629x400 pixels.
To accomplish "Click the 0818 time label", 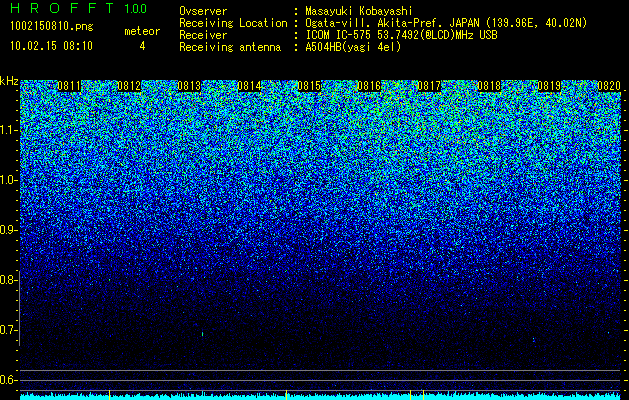I will tap(489, 86).
